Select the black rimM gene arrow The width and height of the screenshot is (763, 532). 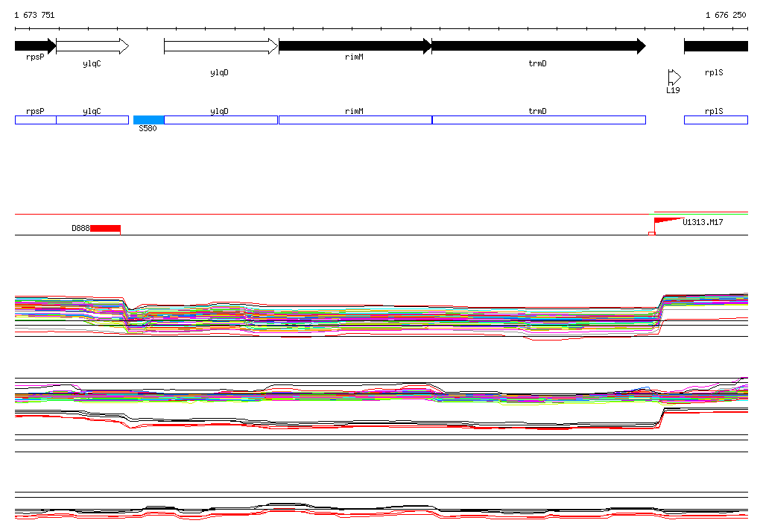[355, 46]
